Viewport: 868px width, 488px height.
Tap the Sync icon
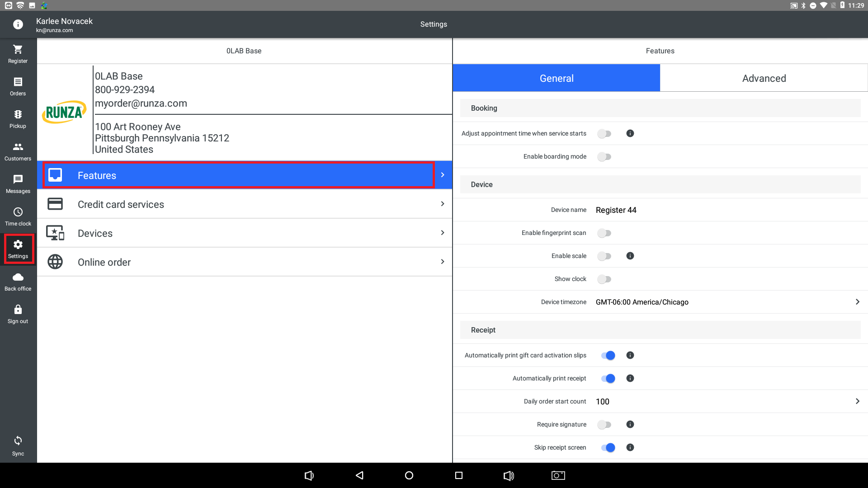pyautogui.click(x=18, y=441)
